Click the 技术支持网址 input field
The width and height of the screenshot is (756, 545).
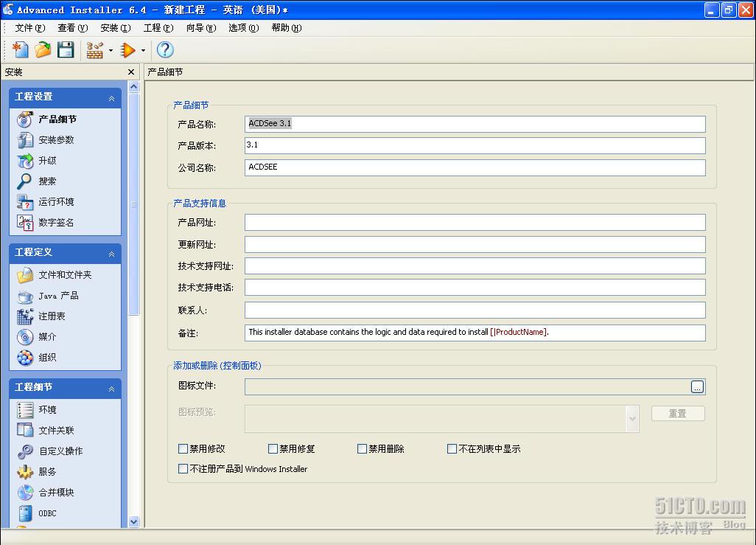(475, 266)
